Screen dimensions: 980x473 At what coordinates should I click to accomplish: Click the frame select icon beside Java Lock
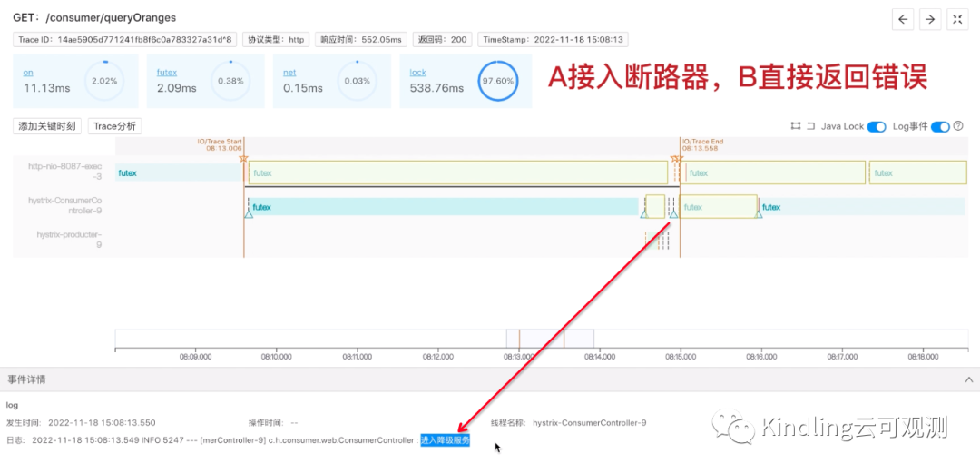(795, 126)
